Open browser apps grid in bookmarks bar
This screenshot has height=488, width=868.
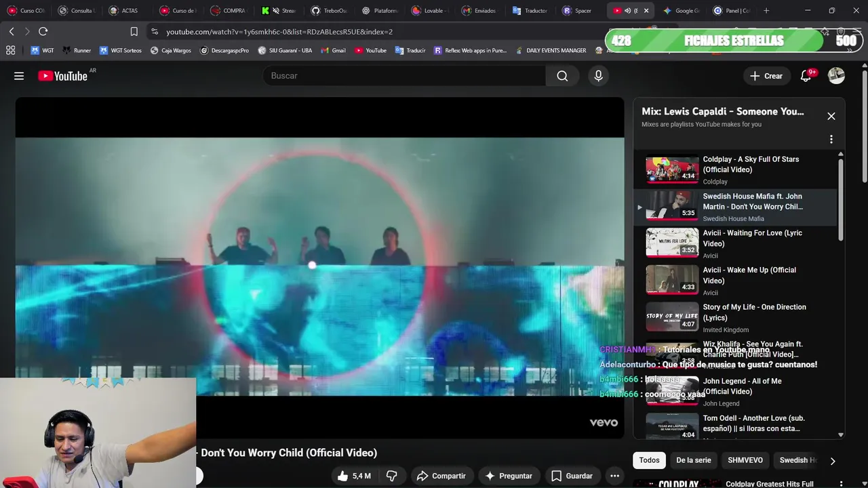tap(10, 50)
